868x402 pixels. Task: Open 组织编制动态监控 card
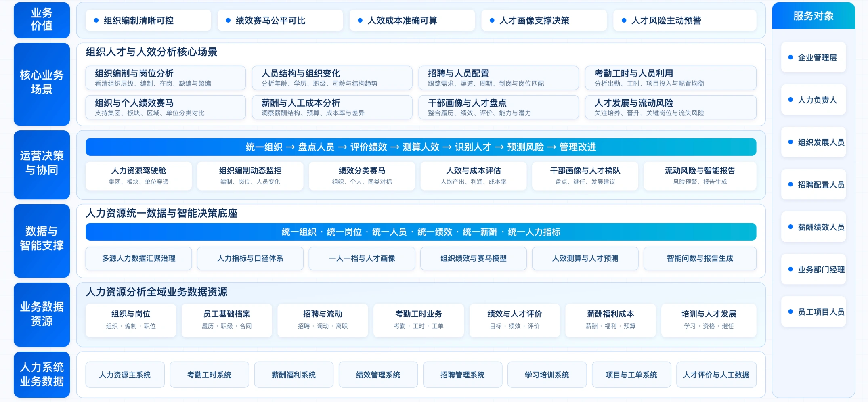(x=250, y=176)
